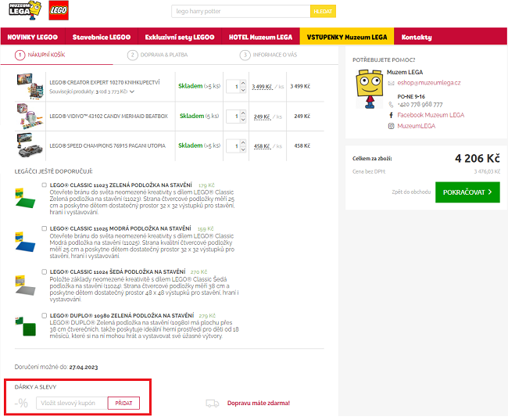This screenshot has height=420, width=508.
Task: Click step 1 circle of Nákupní košík
Action: 20,55
